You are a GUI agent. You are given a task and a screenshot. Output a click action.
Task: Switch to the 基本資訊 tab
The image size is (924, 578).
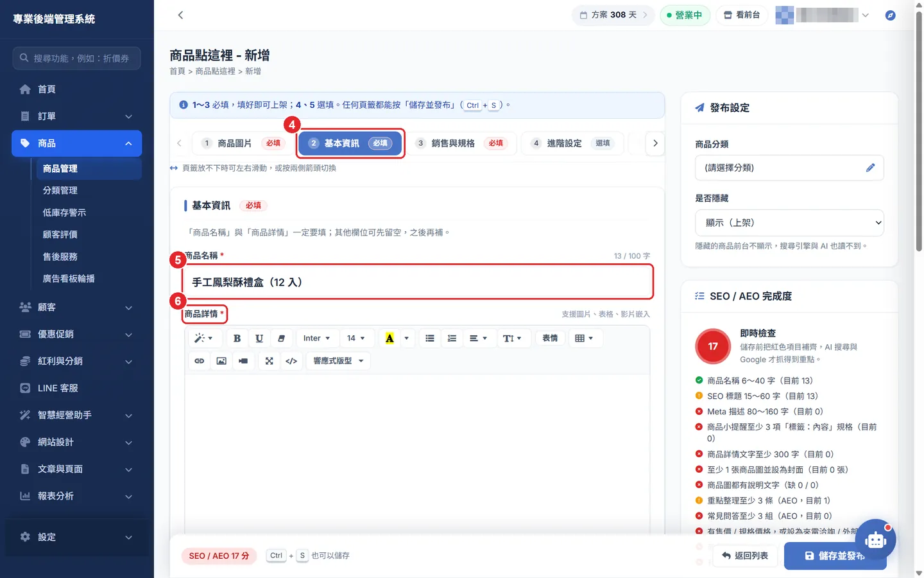pos(350,143)
